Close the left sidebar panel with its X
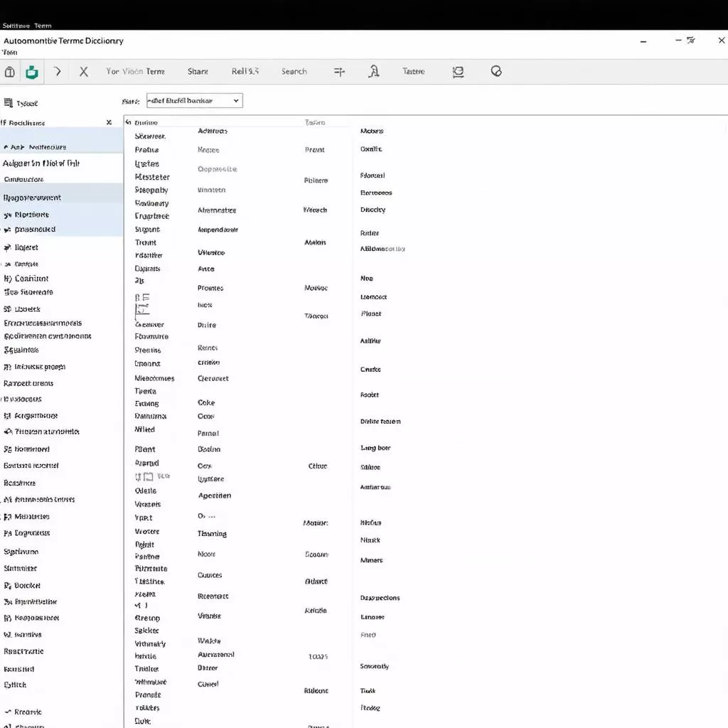This screenshot has height=728, width=728. pyautogui.click(x=109, y=122)
